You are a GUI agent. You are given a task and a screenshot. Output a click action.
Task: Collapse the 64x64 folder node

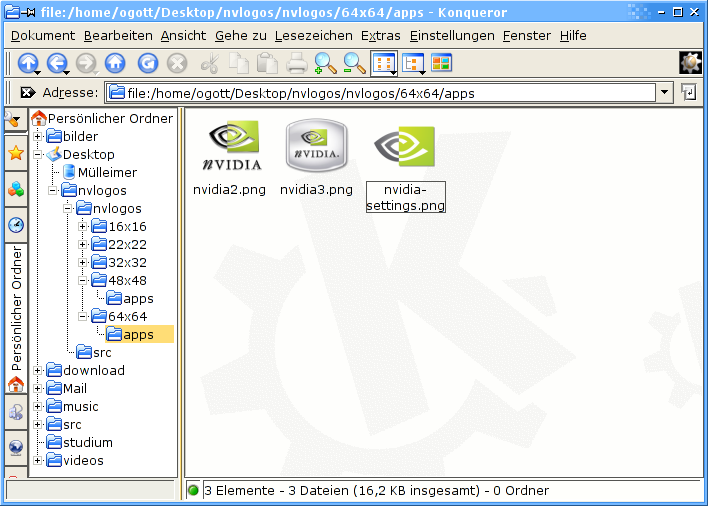point(83,316)
